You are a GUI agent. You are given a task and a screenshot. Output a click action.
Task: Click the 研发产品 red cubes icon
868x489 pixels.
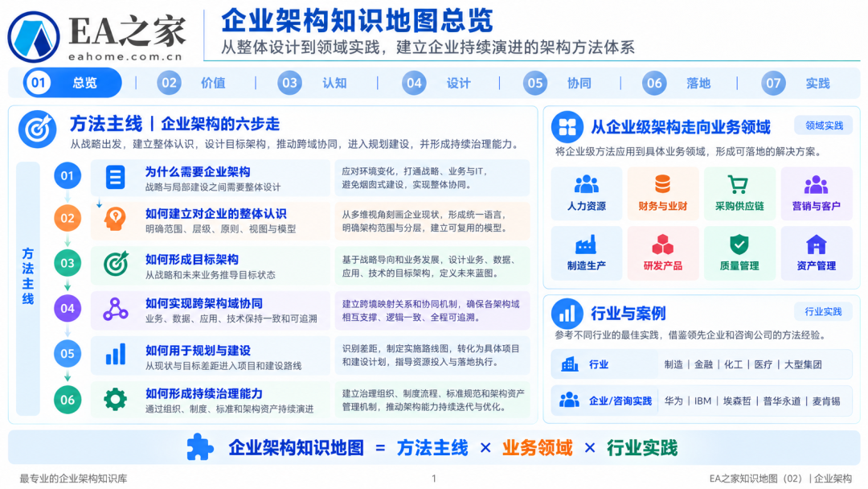tap(662, 244)
